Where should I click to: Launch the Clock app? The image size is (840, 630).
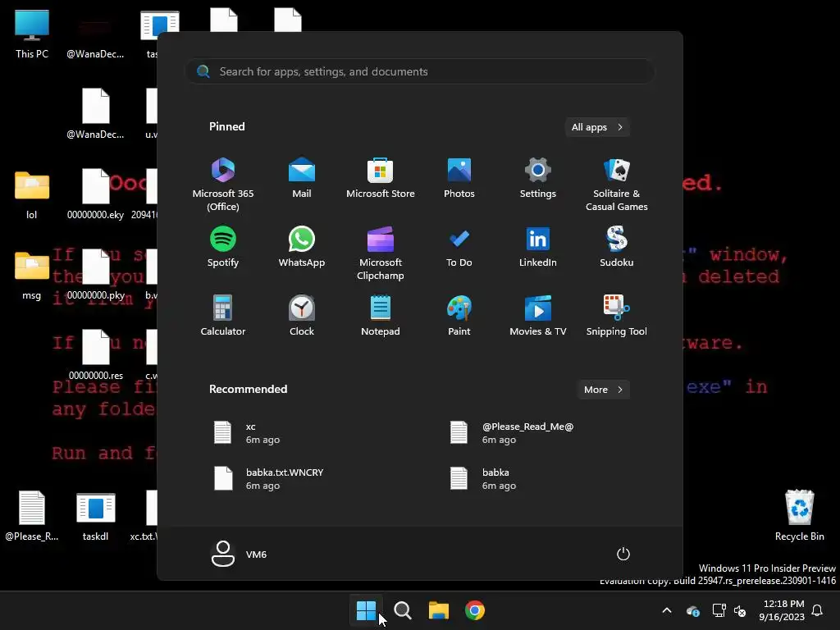302,316
